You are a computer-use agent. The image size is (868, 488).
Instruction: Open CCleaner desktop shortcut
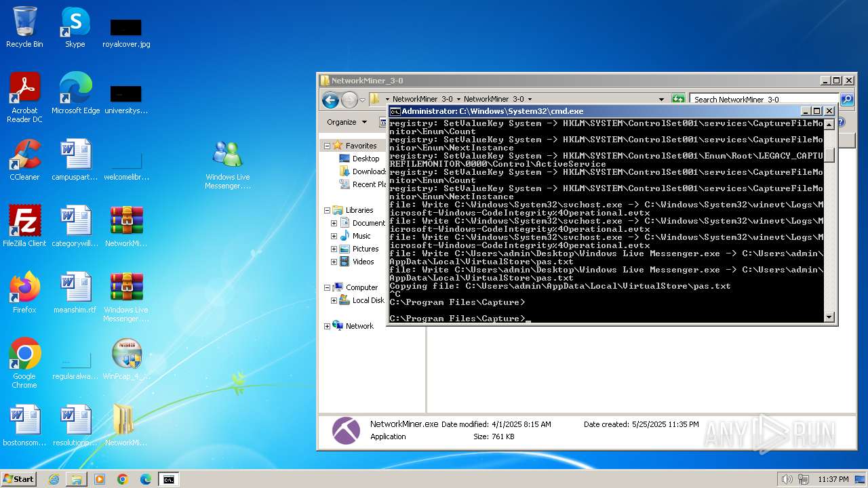24,160
